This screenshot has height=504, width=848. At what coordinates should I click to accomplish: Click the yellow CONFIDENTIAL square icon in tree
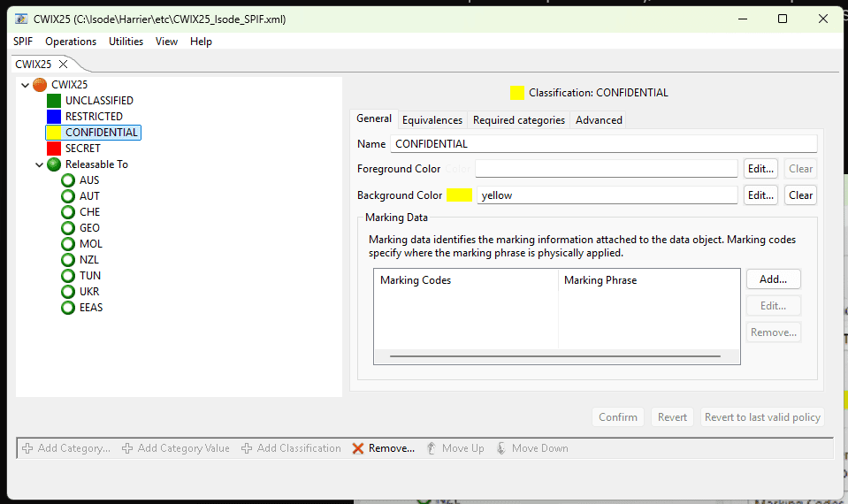tap(54, 133)
